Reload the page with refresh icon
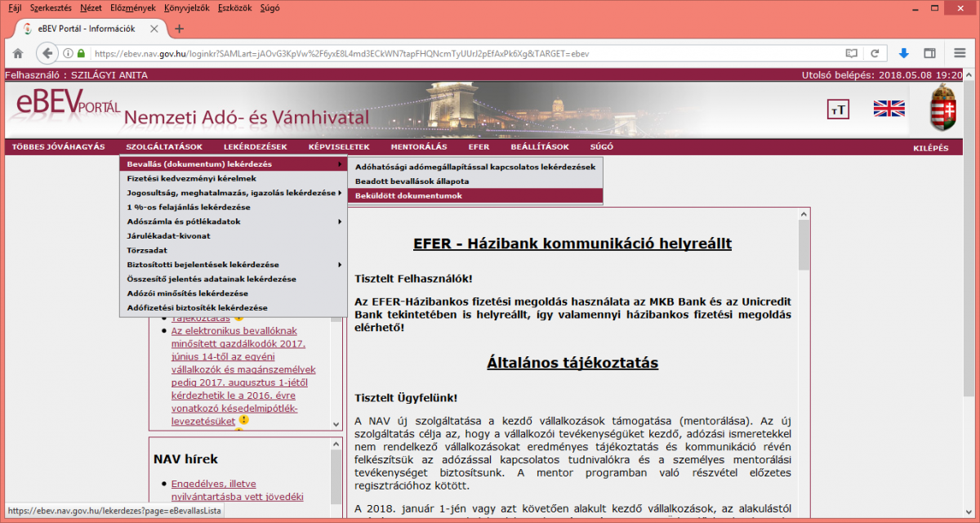This screenshot has height=523, width=980. [x=875, y=53]
